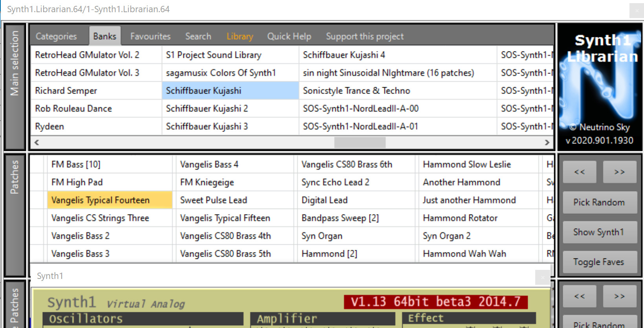
Task: Load the Vangelis Bass 4 patch
Action: 234,165
